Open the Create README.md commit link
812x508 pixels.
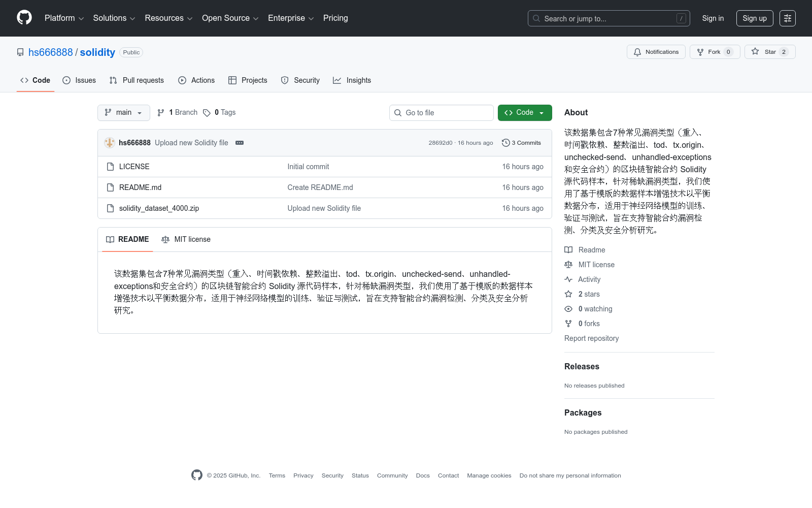click(x=320, y=187)
